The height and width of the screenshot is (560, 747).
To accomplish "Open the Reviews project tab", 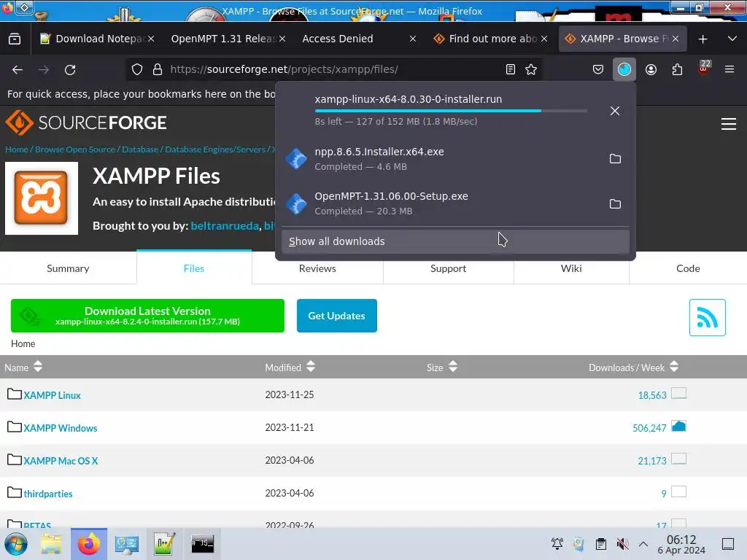I will point(317,268).
